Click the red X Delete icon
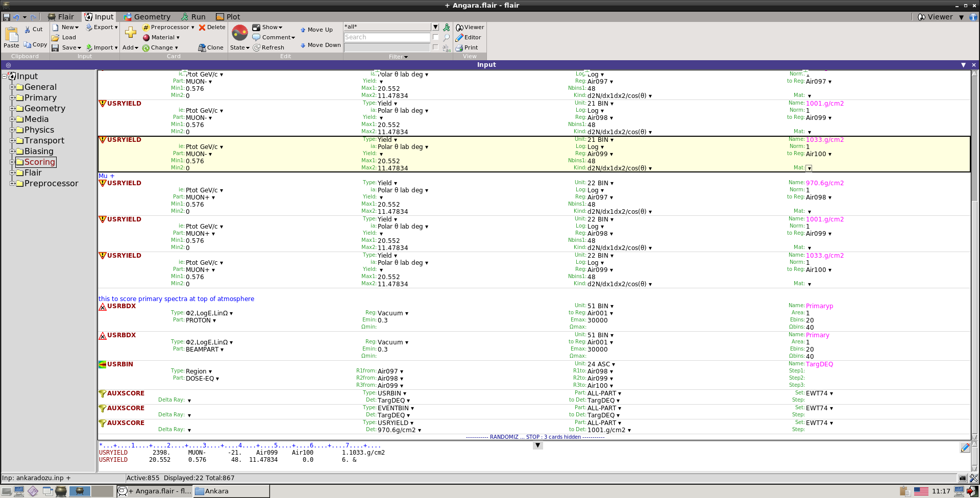 pos(202,28)
